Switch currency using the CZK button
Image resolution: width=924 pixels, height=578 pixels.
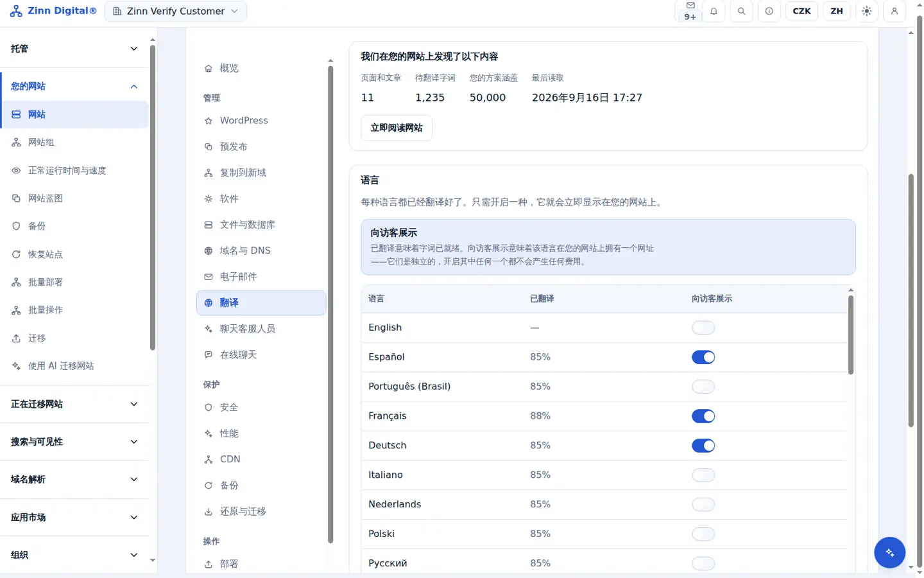801,11
